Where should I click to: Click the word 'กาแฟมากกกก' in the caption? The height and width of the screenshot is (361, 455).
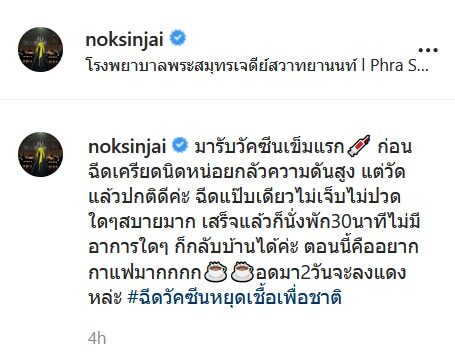click(145, 273)
